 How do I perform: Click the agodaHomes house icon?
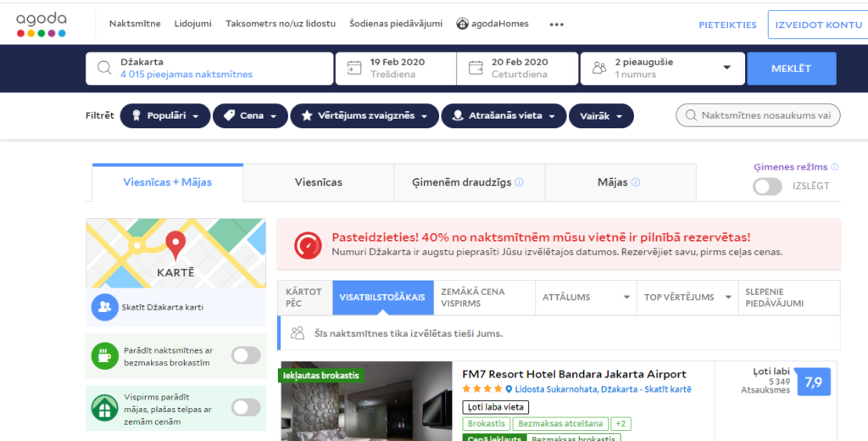pyautogui.click(x=462, y=24)
